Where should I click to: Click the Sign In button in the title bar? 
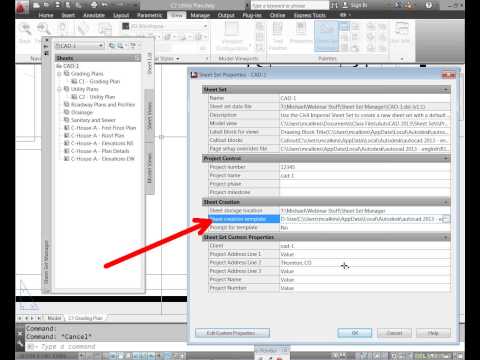click(x=355, y=5)
